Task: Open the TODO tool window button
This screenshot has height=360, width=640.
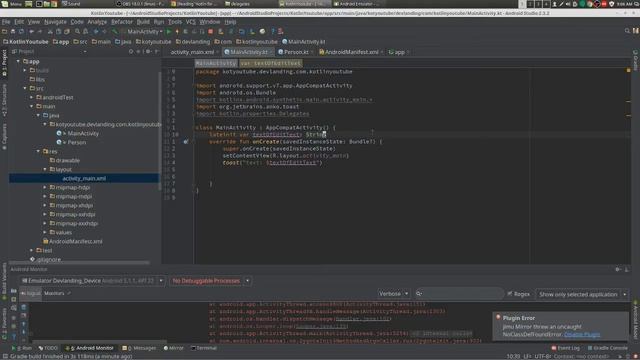Action: coord(48,348)
